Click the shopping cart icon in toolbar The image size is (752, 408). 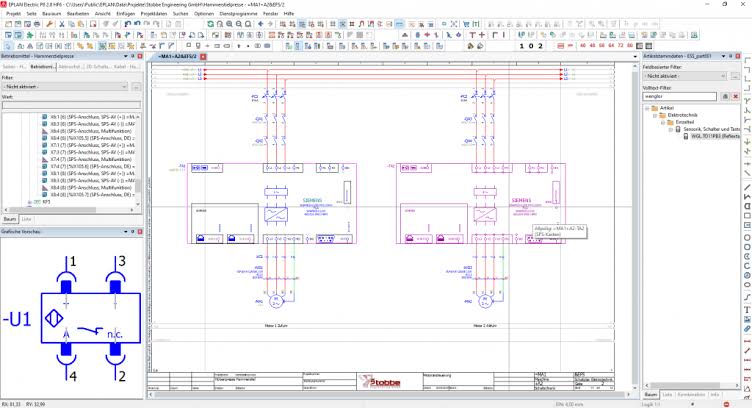466,24
